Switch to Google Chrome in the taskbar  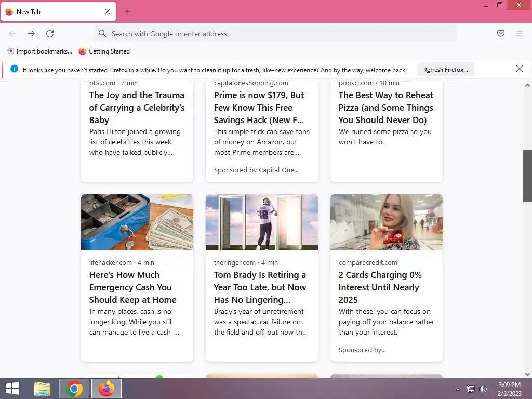[x=74, y=389]
